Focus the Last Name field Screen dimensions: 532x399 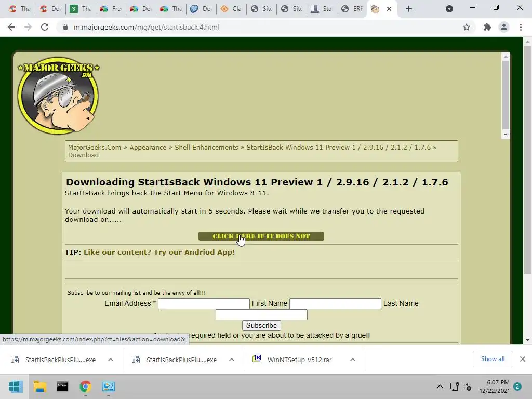click(261, 314)
